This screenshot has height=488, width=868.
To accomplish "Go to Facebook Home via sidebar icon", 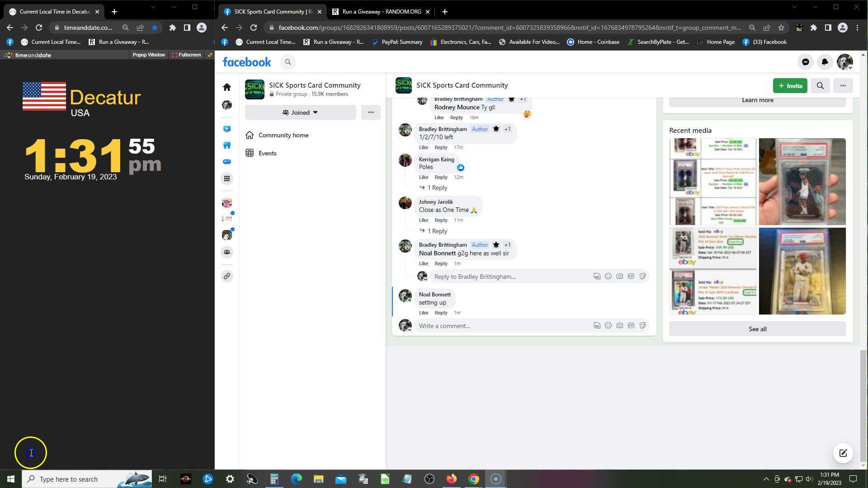I will pos(227,87).
